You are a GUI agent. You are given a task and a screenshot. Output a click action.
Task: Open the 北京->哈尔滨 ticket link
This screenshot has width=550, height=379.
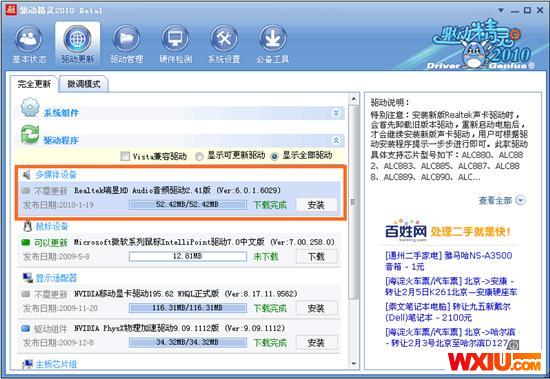[x=450, y=337]
